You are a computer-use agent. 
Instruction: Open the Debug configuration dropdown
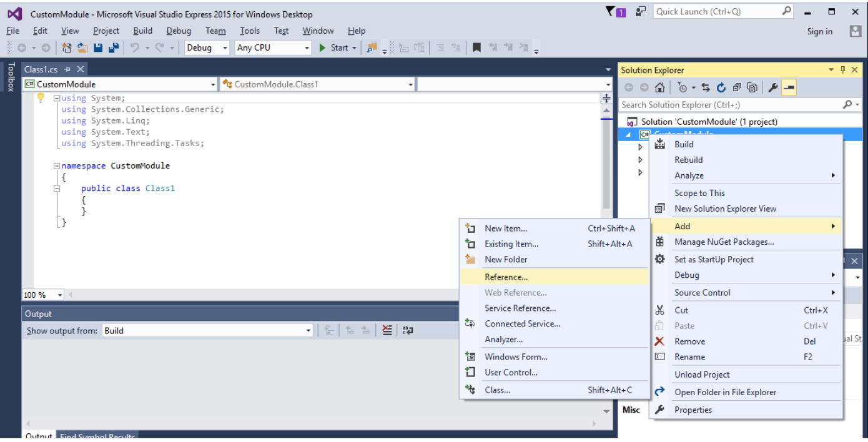coord(207,47)
